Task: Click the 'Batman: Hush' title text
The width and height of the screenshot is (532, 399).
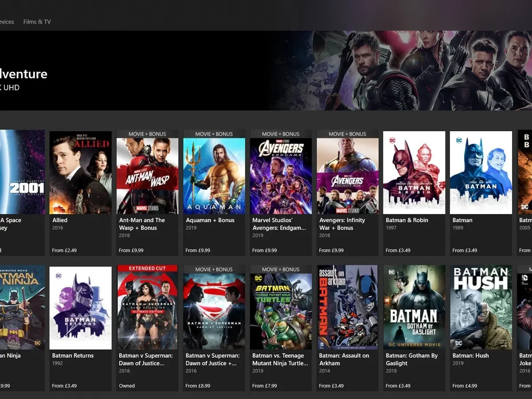Action: (471, 356)
